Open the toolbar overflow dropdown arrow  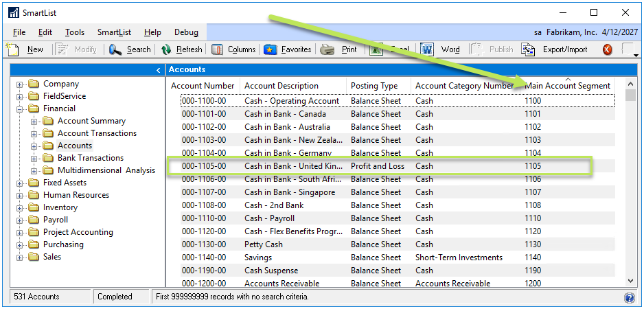pos(636,56)
